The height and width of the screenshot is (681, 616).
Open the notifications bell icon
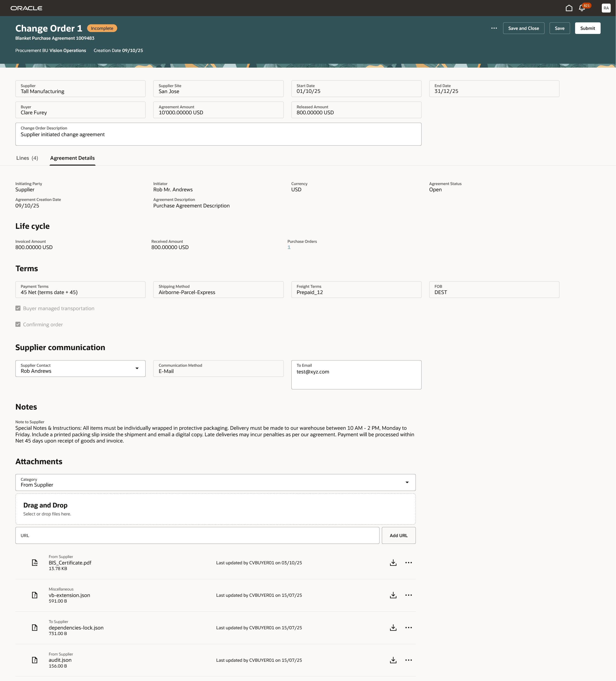582,8
